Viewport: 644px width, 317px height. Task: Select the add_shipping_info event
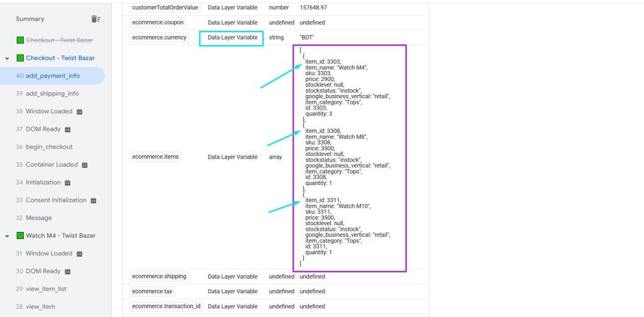52,93
